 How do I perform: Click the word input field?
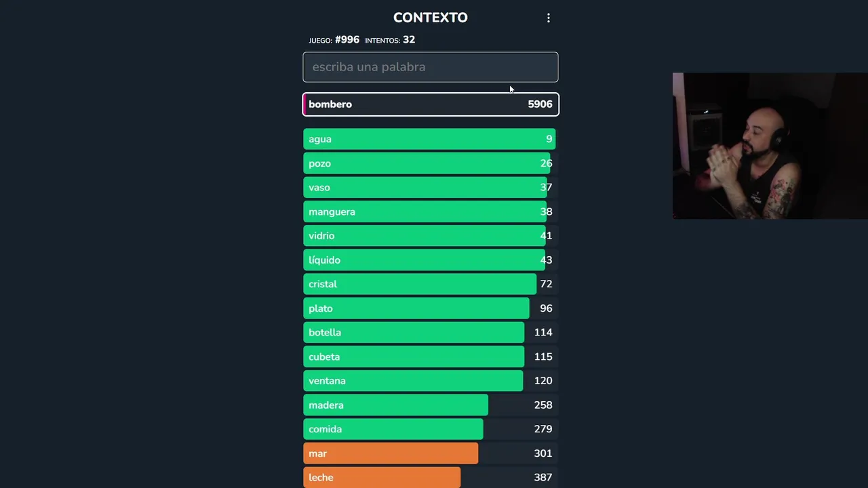430,67
